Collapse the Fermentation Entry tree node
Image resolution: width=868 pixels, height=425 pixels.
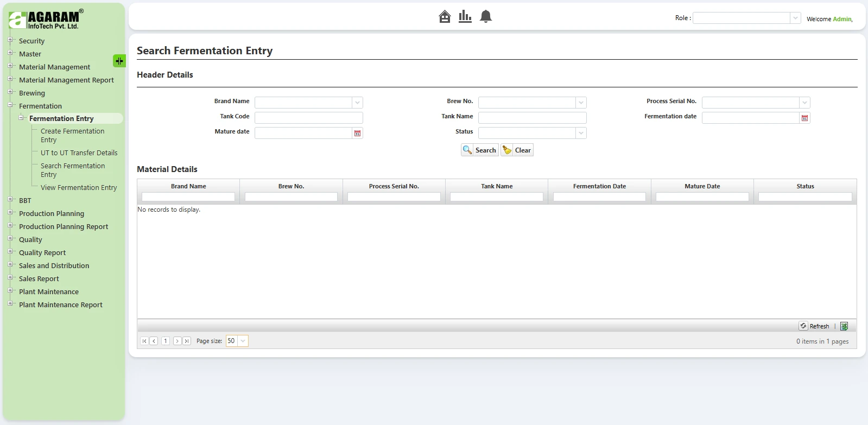point(21,118)
